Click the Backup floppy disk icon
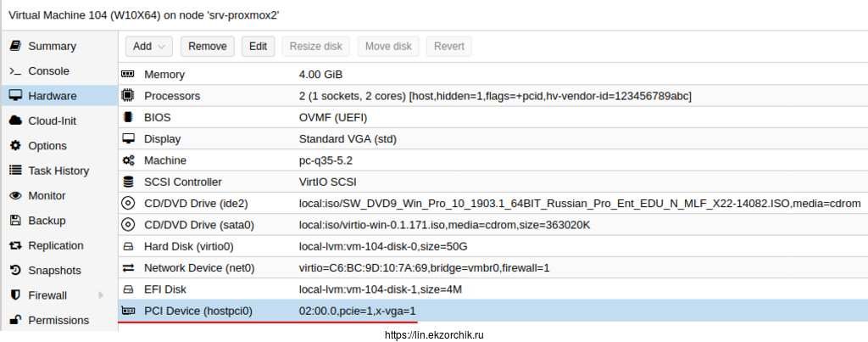This screenshot has width=868, height=342. coord(14,221)
